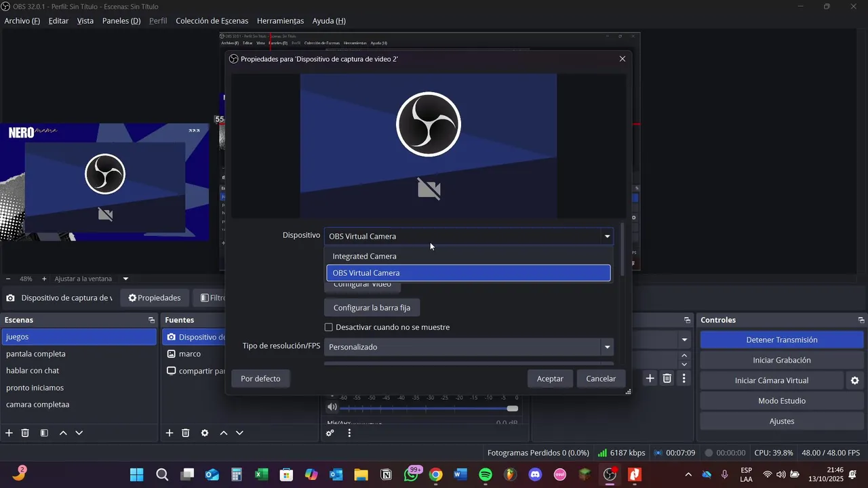This screenshot has width=868, height=488.
Task: Open source properties gear in the Fuentes toolbar
Action: (x=205, y=433)
